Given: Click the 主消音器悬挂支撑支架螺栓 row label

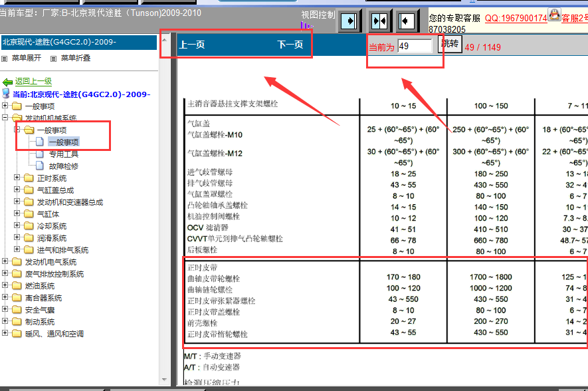Looking at the screenshot, I should coord(233,104).
